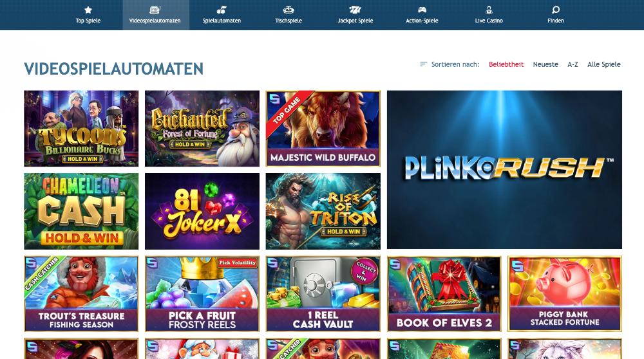Open Rise of Triton game
This screenshot has width=644, height=359.
click(323, 211)
